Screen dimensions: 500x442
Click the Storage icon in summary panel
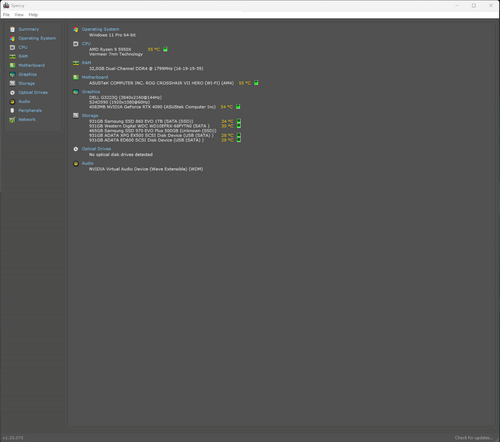pyautogui.click(x=76, y=115)
